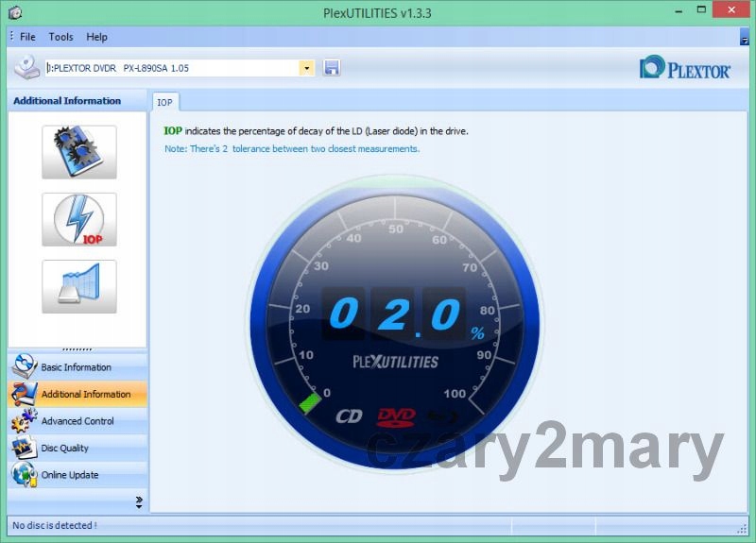Switch to the IOP tab
The height and width of the screenshot is (543, 756).
tap(164, 102)
